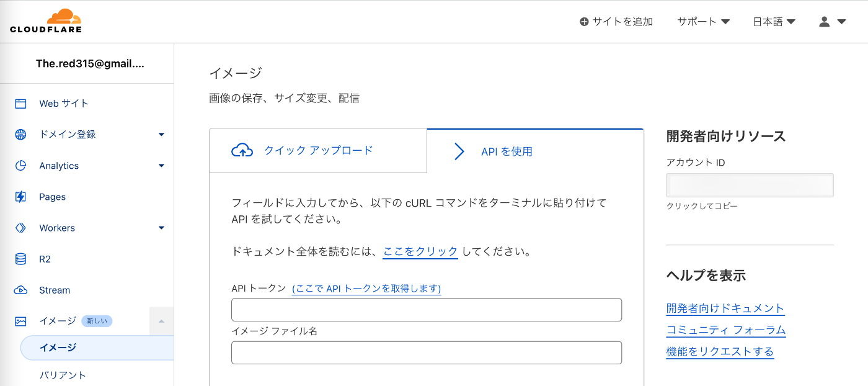Open Web サイト via browser window icon
Viewport: 868px width, 386px height.
(20, 104)
